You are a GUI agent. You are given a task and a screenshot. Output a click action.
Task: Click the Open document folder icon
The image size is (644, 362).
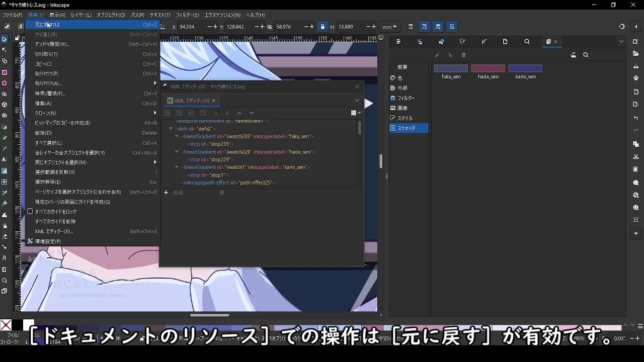pos(636,53)
